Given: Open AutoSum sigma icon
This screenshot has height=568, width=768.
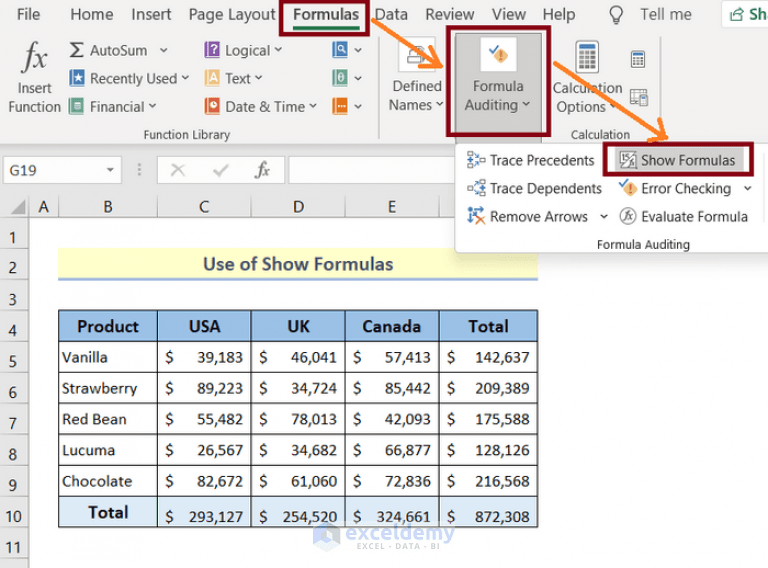Looking at the screenshot, I should tap(76, 50).
